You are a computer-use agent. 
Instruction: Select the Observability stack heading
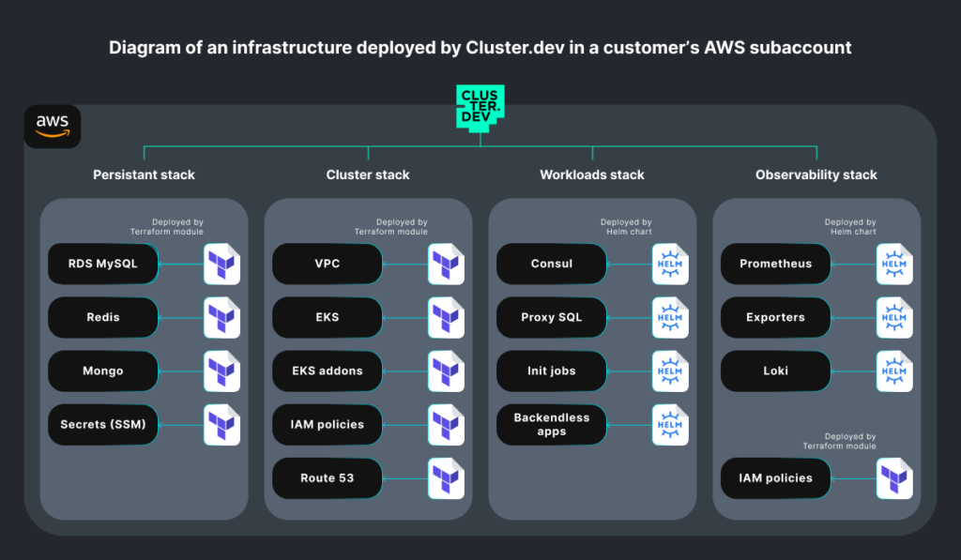point(816,174)
